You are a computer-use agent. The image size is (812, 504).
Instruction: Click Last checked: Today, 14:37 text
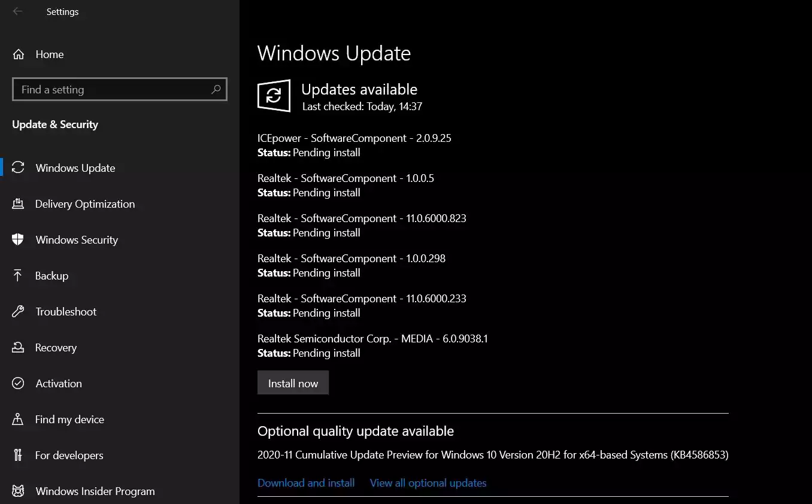[x=362, y=107]
